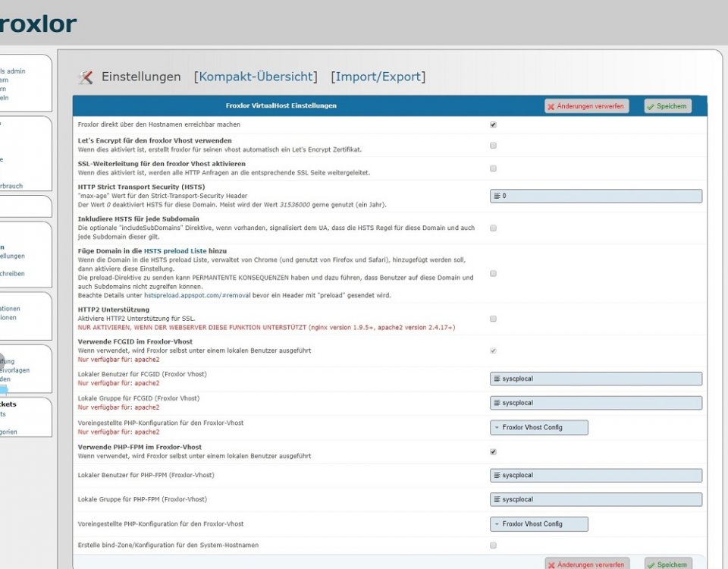
Task: Click the red X icon on bottom Änderungen verwerfen
Action: coord(551,565)
